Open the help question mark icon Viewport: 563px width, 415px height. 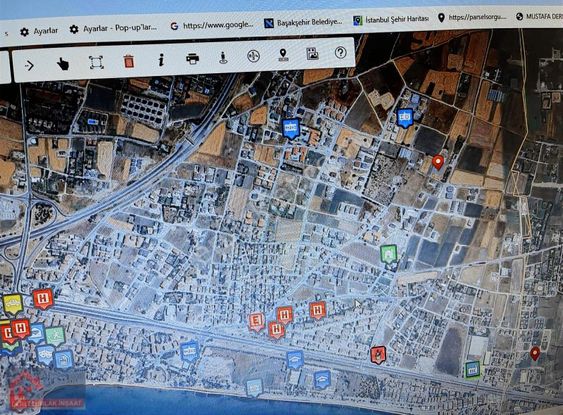[x=340, y=52]
